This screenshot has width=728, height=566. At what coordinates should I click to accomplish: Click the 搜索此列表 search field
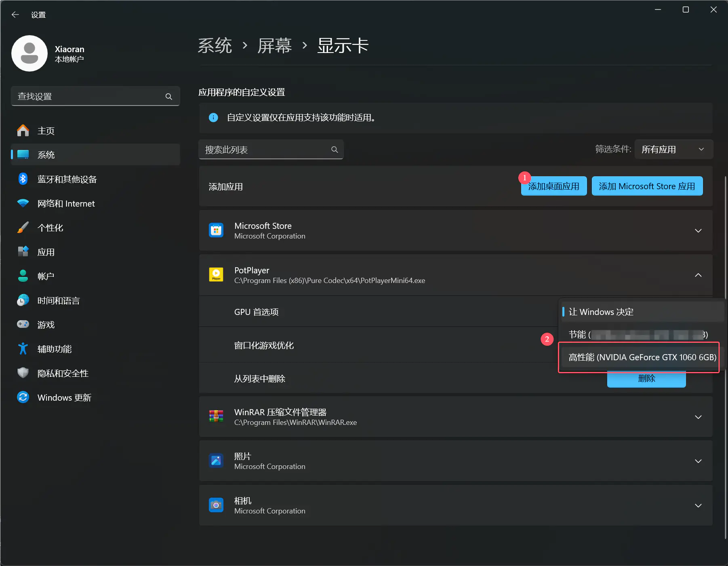pyautogui.click(x=267, y=150)
